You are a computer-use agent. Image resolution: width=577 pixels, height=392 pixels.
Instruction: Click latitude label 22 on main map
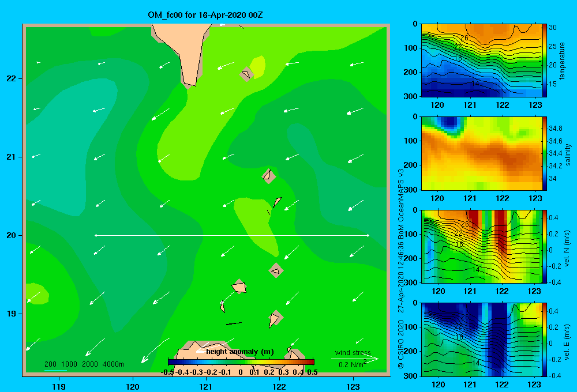coord(12,79)
